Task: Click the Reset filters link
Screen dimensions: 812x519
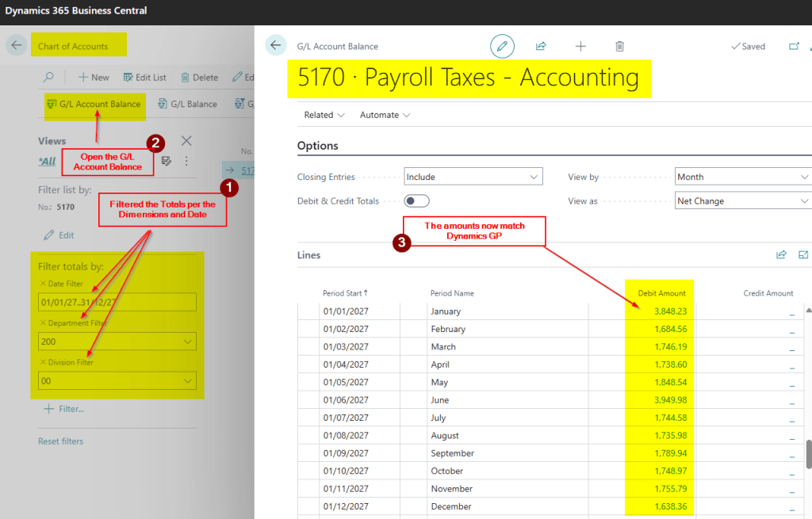Action: click(60, 441)
